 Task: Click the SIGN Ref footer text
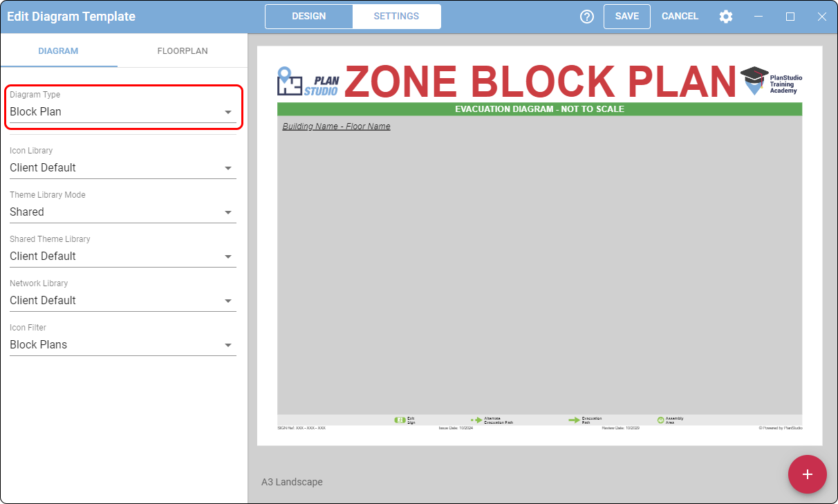tap(301, 428)
